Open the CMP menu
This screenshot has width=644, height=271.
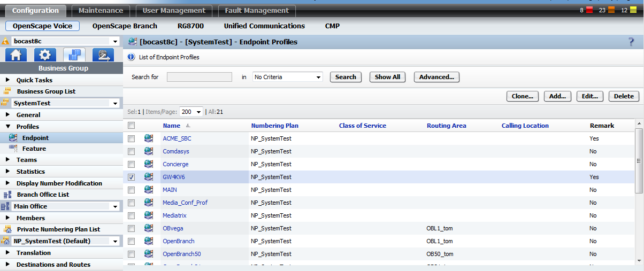(332, 26)
